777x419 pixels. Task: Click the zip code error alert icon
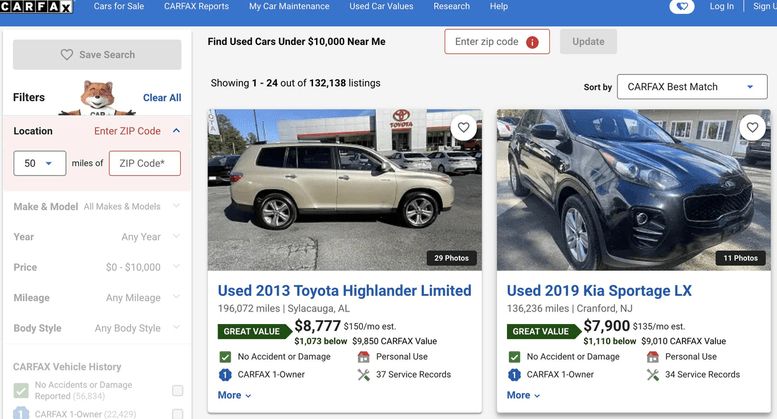click(532, 42)
